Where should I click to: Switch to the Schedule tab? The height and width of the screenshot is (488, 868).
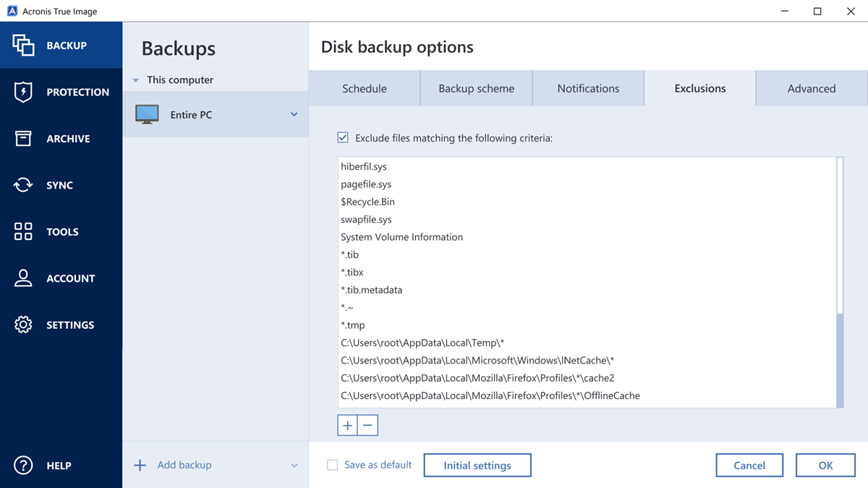tap(364, 88)
